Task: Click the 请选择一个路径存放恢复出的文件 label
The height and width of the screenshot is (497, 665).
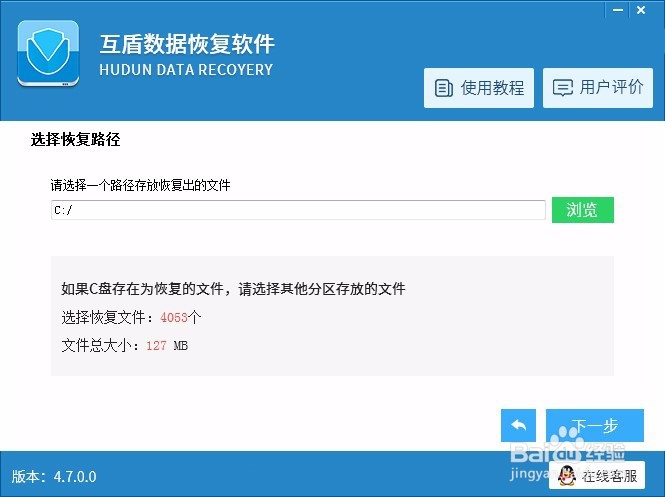Action: tap(140, 185)
